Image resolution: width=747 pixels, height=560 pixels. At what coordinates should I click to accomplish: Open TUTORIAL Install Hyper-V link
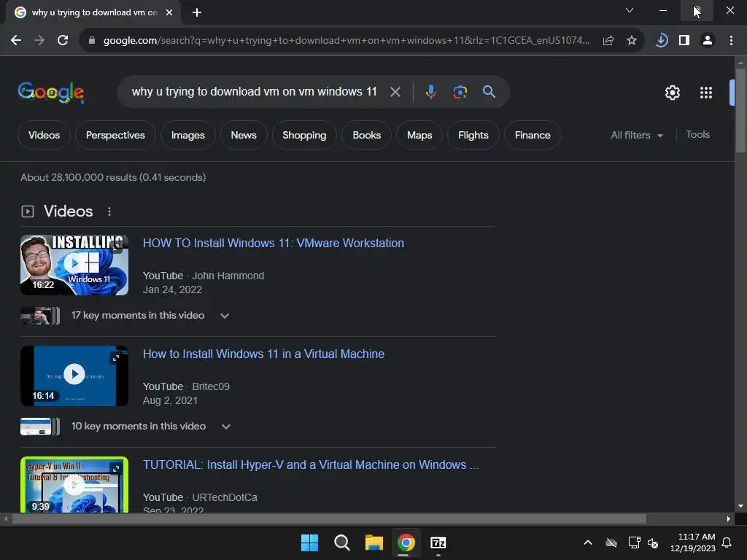pyautogui.click(x=311, y=464)
